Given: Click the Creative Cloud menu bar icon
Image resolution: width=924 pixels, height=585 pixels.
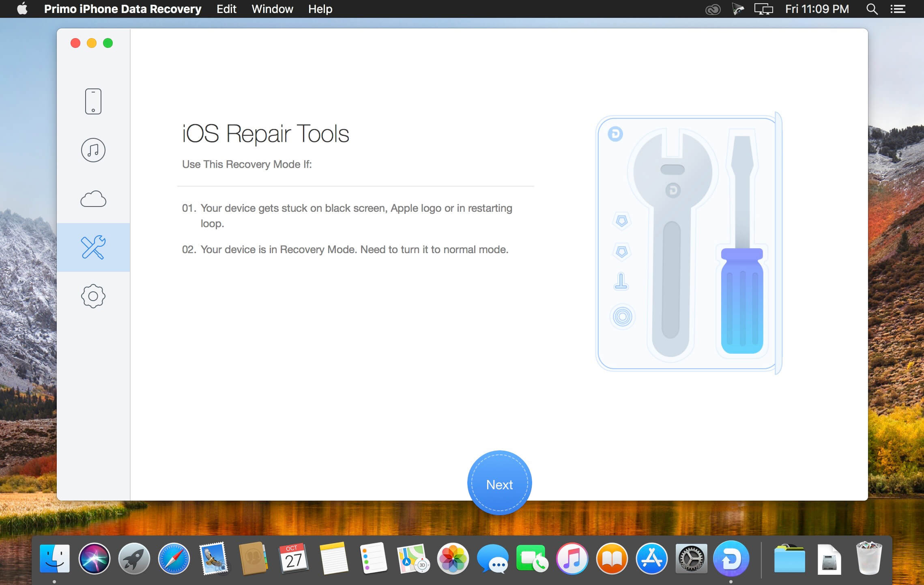Looking at the screenshot, I should [713, 9].
